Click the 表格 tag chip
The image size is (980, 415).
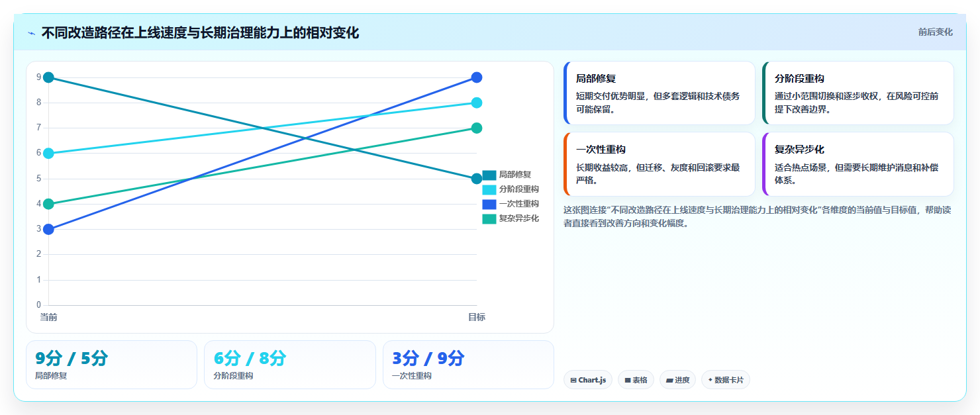tap(636, 380)
